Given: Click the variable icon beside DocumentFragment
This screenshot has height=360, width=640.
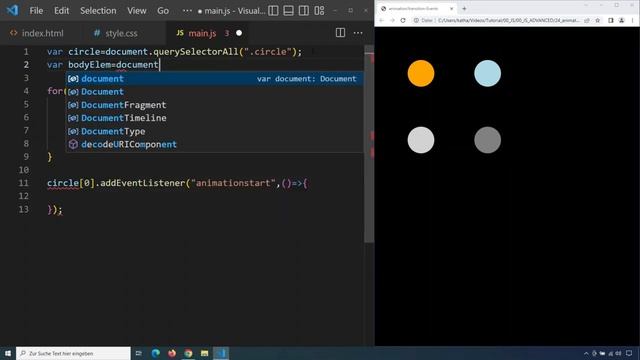Looking at the screenshot, I should coord(73,105).
